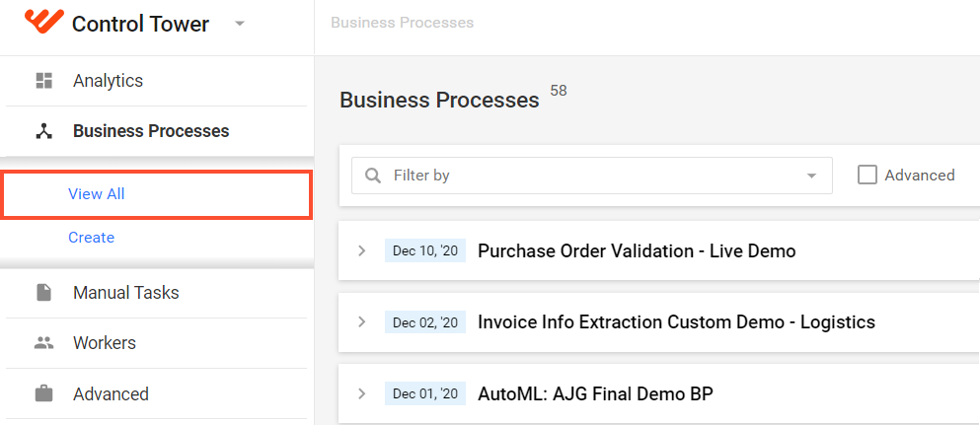The width and height of the screenshot is (980, 425).
Task: Click into the Filter by field
Action: pyautogui.click(x=592, y=176)
